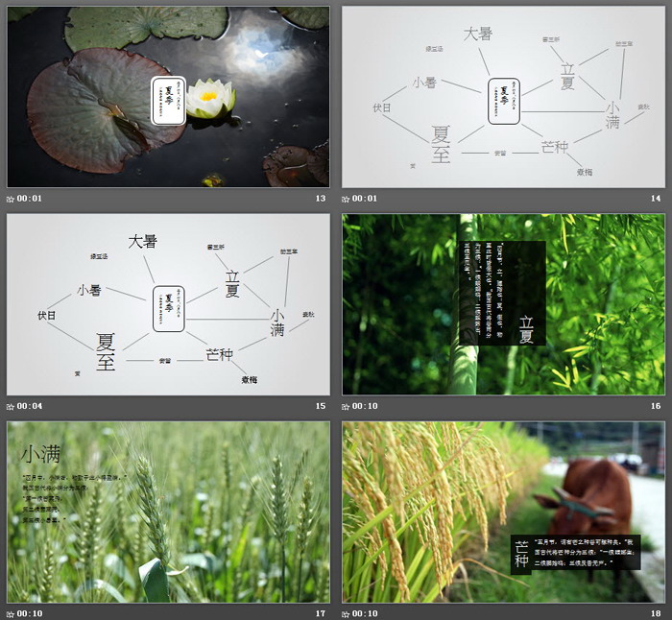Image resolution: width=672 pixels, height=620 pixels.
Task: Click the 00:10 timing under slide 17
Action: coord(30,613)
